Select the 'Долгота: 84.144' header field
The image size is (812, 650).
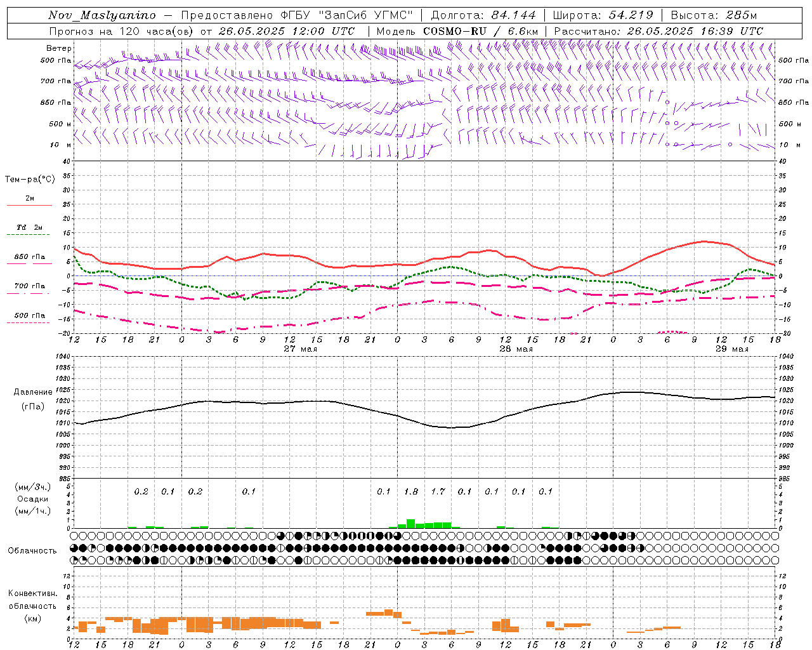(483, 15)
